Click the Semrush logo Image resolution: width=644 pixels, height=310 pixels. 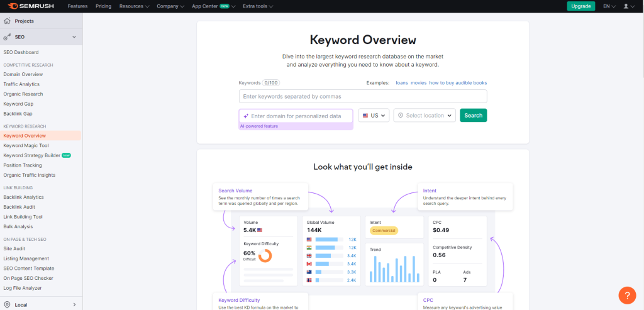click(x=31, y=6)
